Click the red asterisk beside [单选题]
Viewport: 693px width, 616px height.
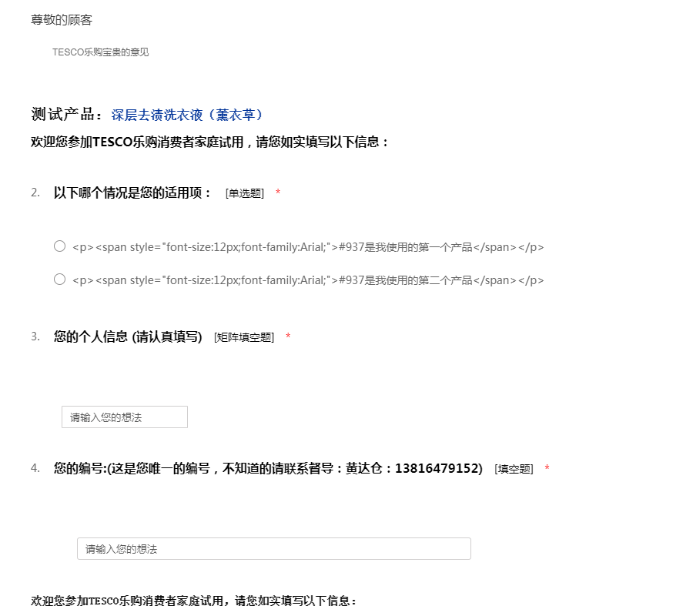click(x=278, y=192)
